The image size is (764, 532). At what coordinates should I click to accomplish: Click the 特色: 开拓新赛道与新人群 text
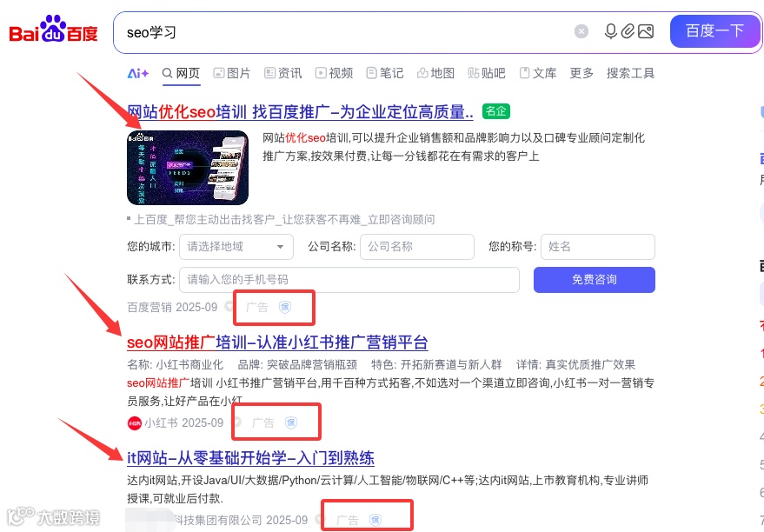436,365
